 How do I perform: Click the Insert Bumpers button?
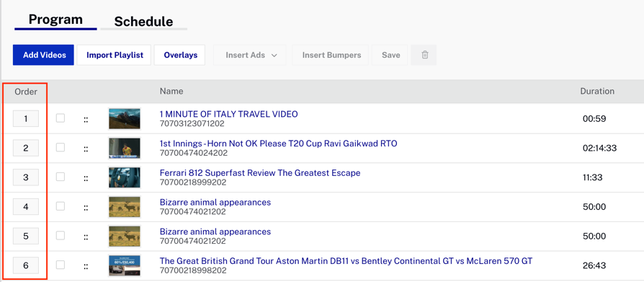[331, 55]
